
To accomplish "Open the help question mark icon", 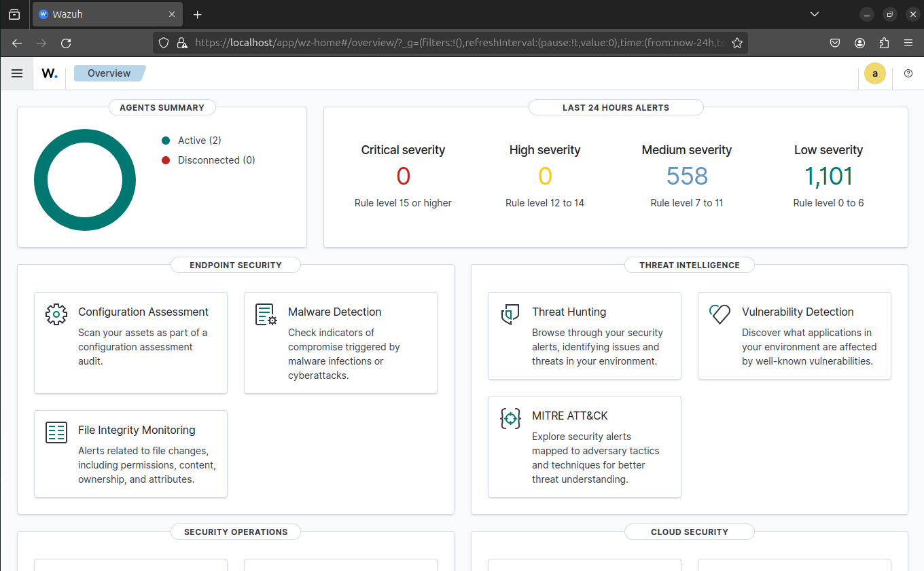I will tap(908, 73).
